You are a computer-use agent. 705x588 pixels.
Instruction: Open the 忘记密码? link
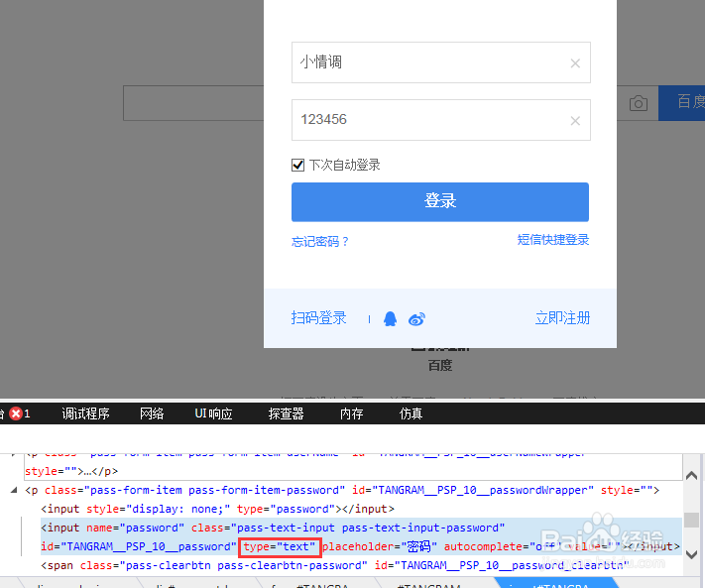[320, 241]
